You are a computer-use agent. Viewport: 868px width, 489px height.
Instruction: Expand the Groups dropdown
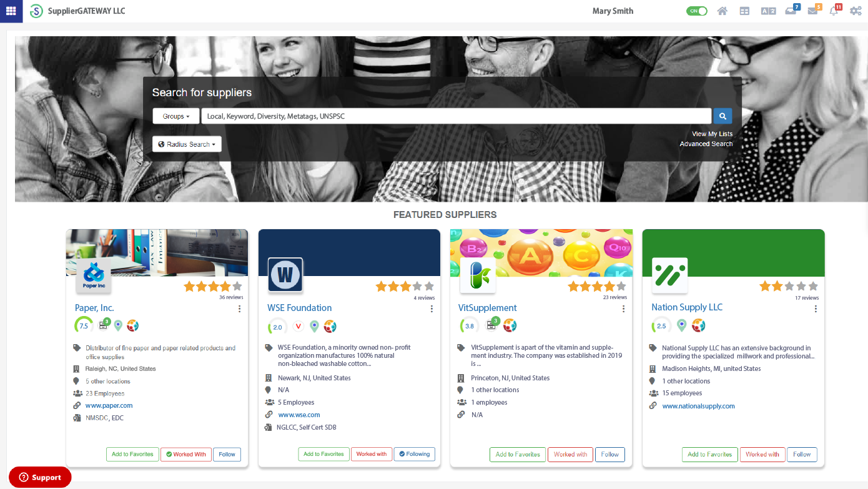pos(175,116)
